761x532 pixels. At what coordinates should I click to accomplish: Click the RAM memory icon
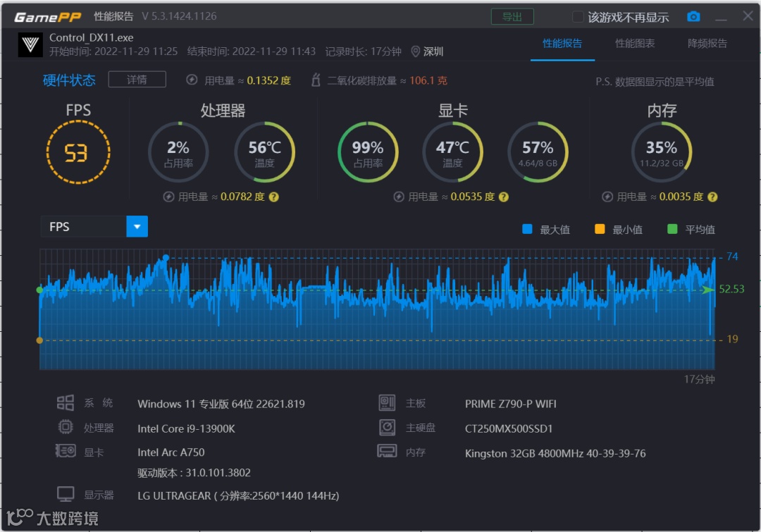tap(388, 452)
